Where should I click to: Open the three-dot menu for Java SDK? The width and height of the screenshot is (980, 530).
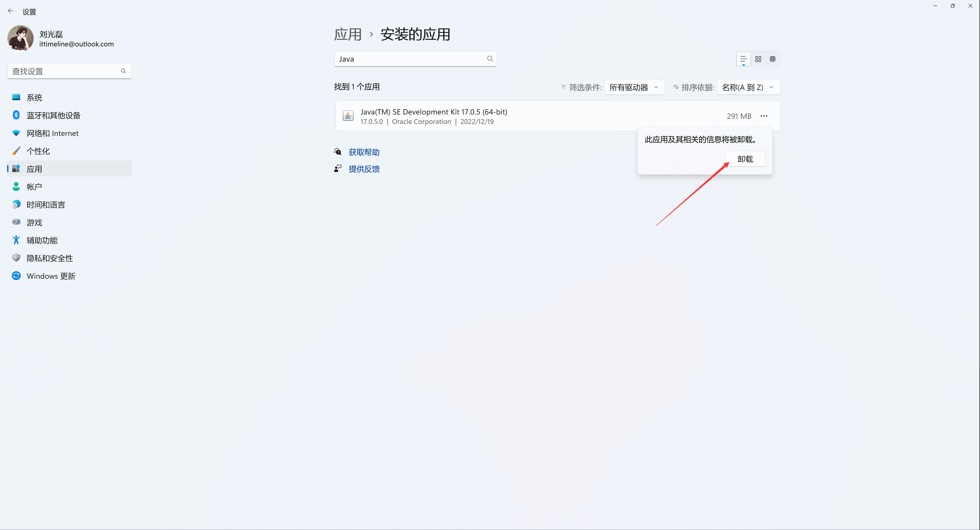(764, 116)
